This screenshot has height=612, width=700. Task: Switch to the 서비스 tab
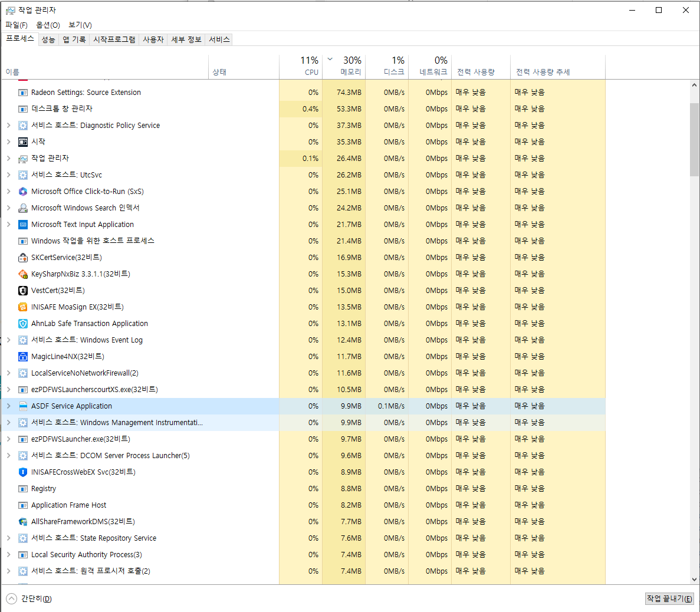(219, 39)
